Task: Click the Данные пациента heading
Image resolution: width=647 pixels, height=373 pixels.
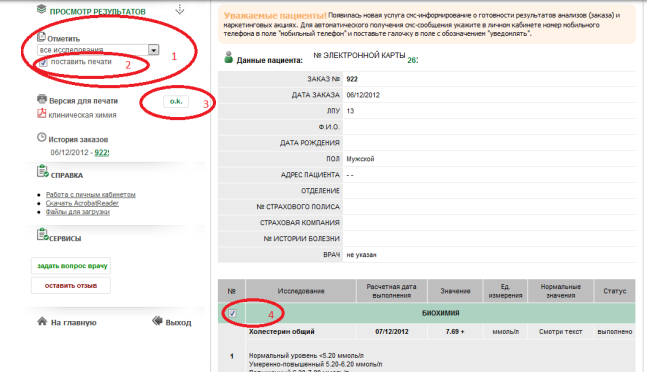Action: (269, 61)
